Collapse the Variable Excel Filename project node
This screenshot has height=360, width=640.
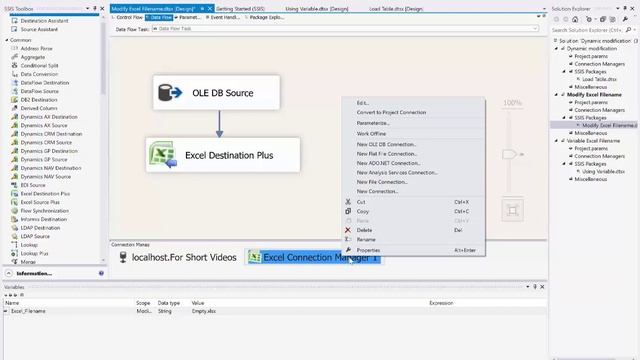557,141
